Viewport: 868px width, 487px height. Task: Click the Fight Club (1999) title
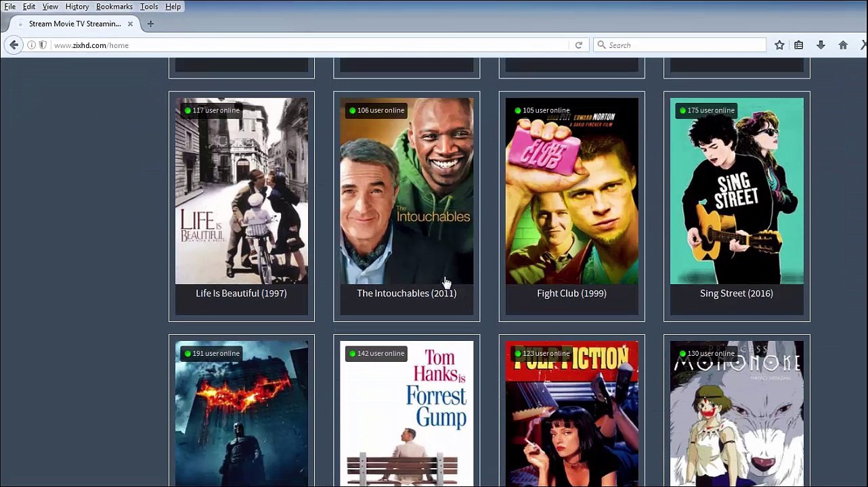point(572,294)
